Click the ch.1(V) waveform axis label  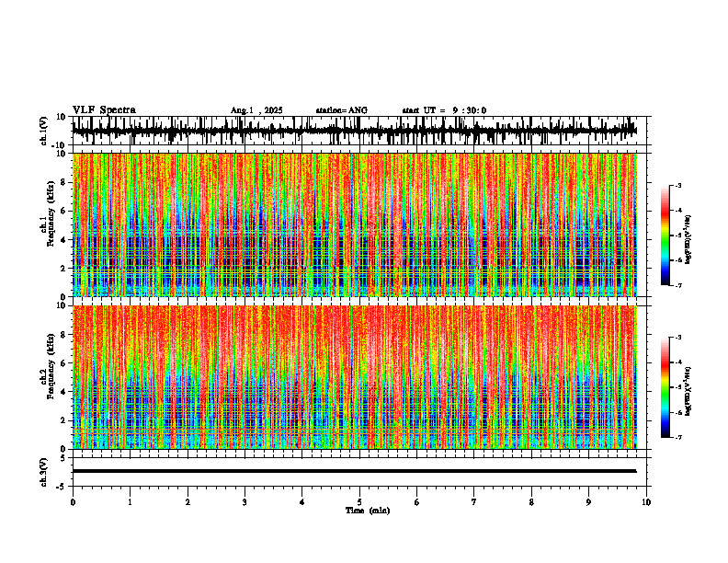coord(44,131)
